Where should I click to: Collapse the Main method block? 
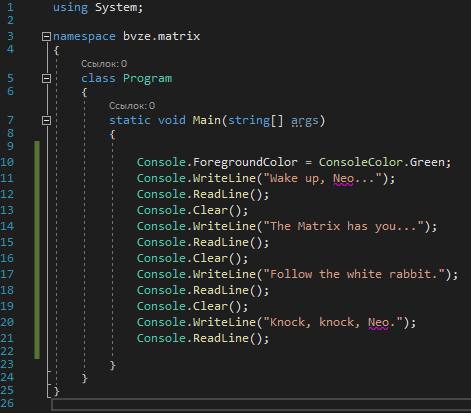(46, 120)
